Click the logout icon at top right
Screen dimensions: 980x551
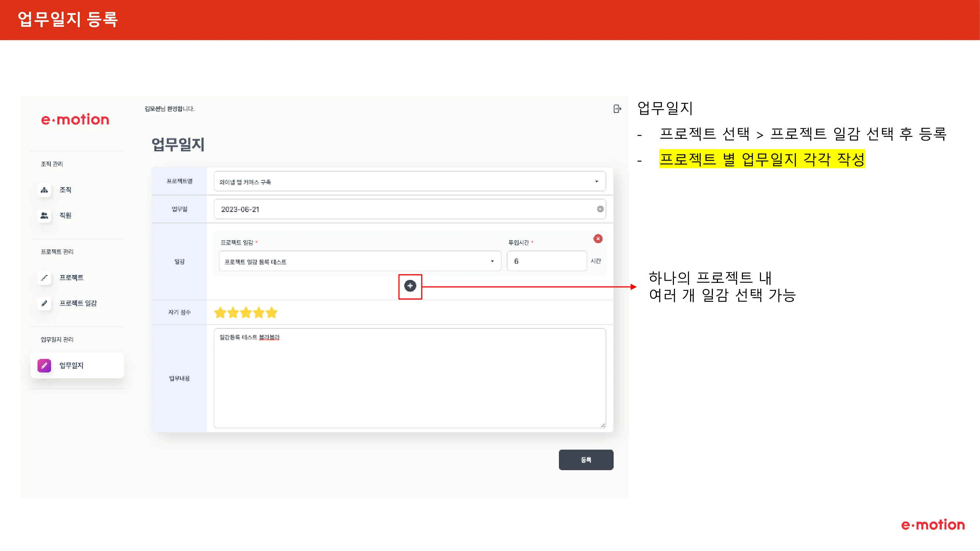[617, 109]
